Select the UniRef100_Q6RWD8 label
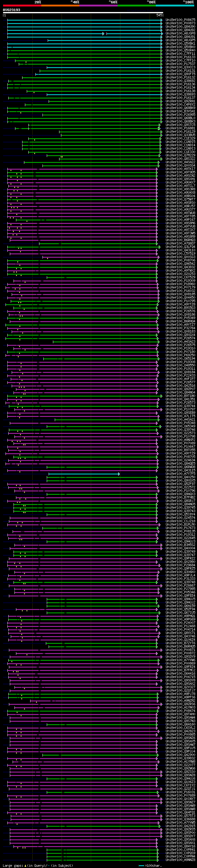197x868 pixels. click(x=180, y=467)
